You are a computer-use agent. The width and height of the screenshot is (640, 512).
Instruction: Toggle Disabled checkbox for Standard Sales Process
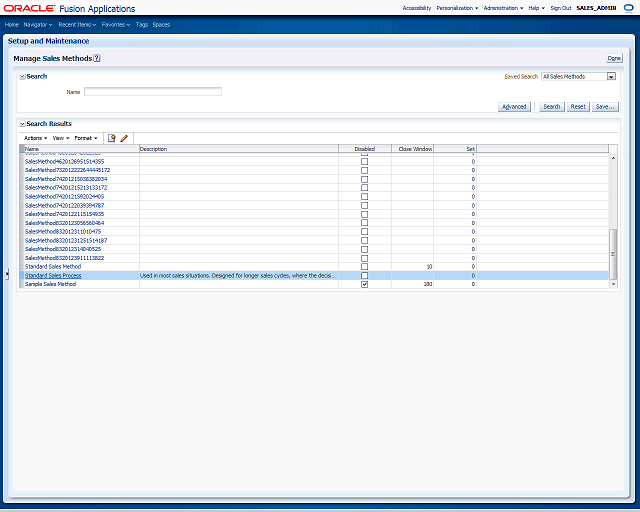coord(364,276)
